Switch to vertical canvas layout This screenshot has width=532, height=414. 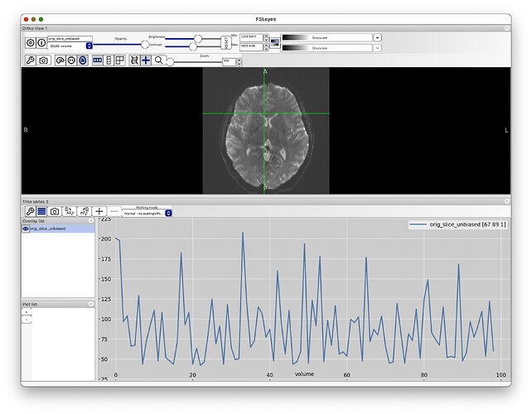[109, 60]
